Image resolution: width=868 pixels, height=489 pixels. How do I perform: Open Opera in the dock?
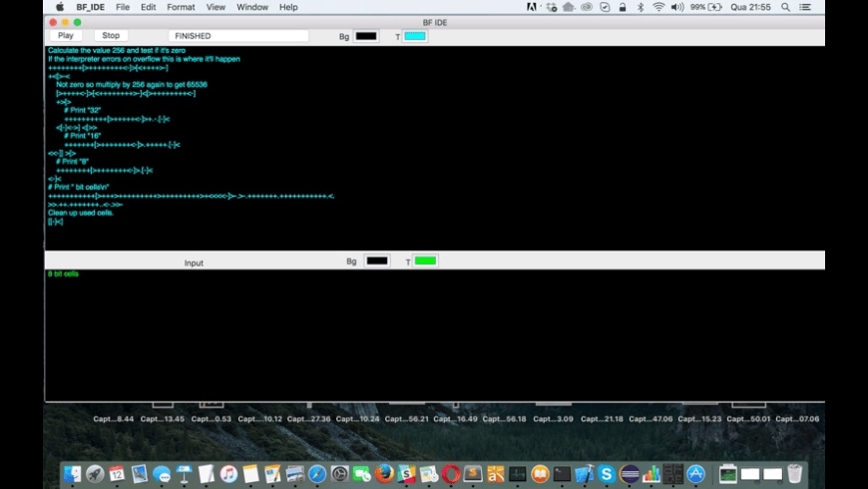pos(451,474)
